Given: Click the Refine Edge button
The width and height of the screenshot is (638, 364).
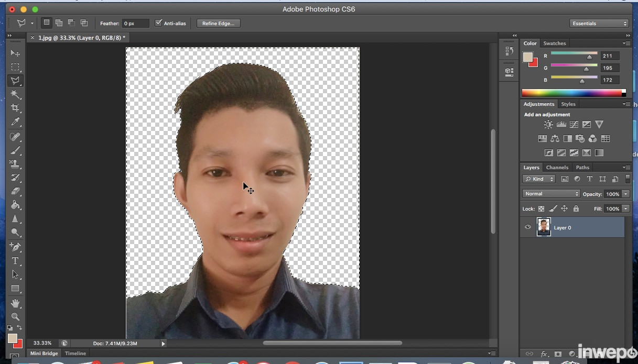Looking at the screenshot, I should 219,24.
